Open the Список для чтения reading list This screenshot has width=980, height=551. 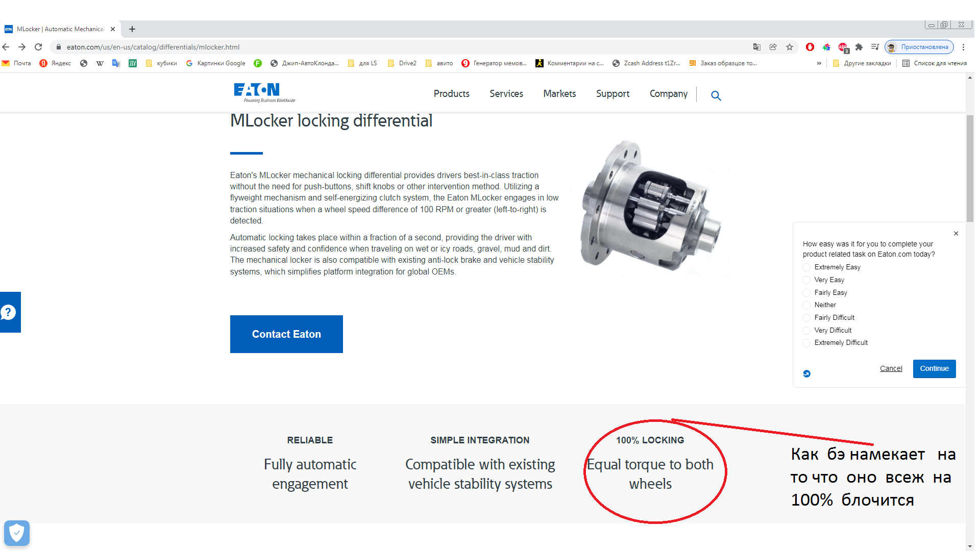(935, 63)
